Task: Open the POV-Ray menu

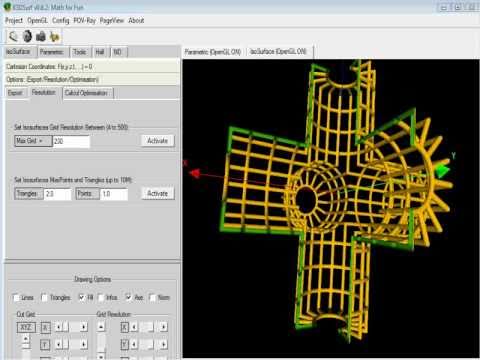Action: click(x=84, y=21)
